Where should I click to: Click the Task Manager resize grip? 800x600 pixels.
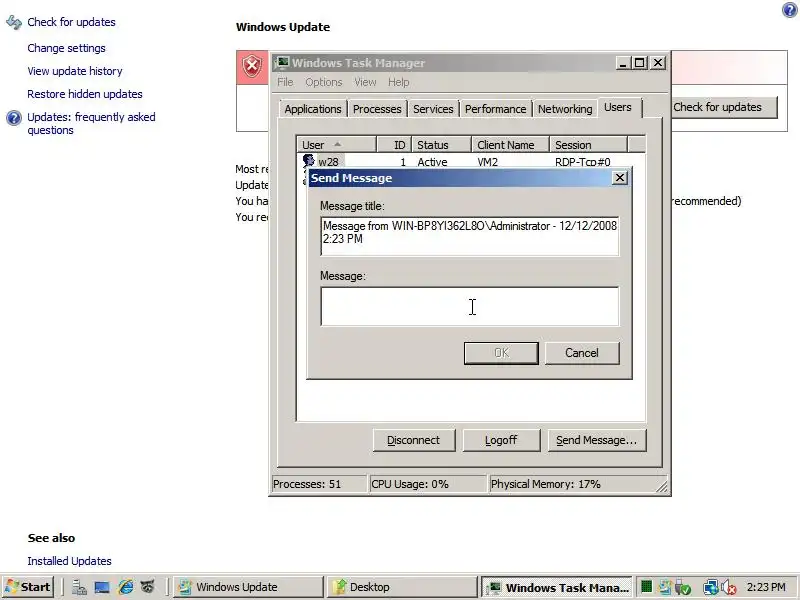pyautogui.click(x=662, y=487)
